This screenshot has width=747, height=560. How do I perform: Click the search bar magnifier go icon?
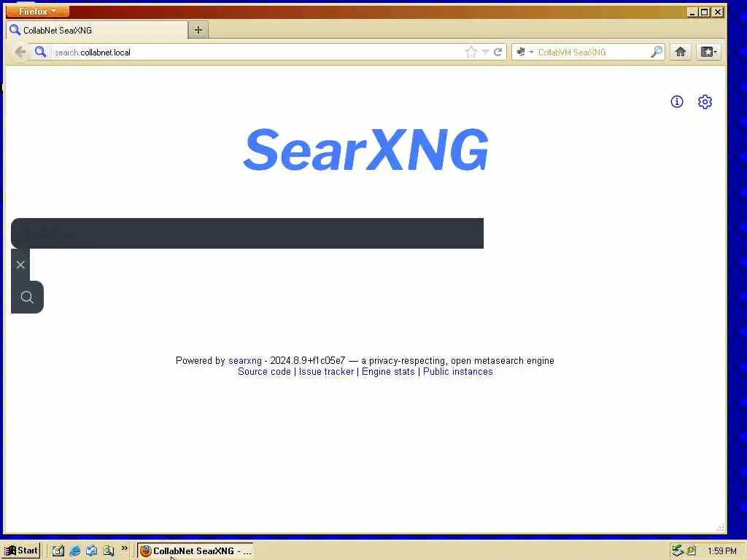657,52
